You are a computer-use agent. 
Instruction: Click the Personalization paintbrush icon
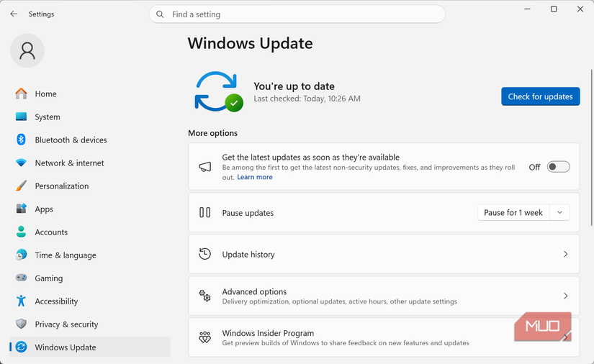[x=21, y=186]
